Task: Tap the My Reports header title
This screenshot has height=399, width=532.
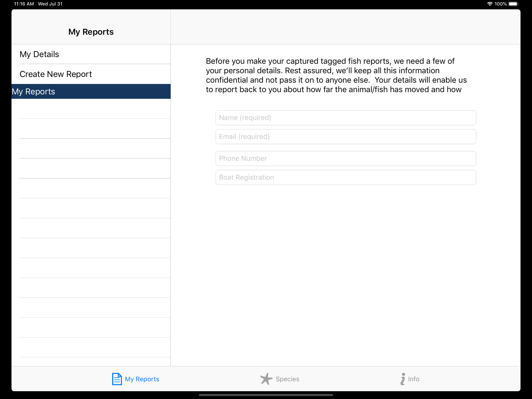Action: pyautogui.click(x=91, y=32)
